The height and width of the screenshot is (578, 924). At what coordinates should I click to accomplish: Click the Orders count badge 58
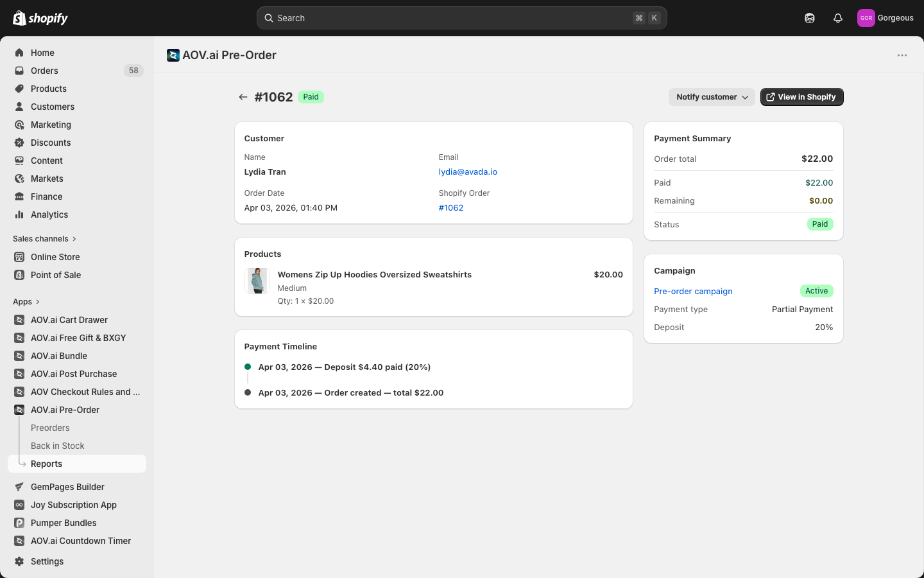[133, 71]
